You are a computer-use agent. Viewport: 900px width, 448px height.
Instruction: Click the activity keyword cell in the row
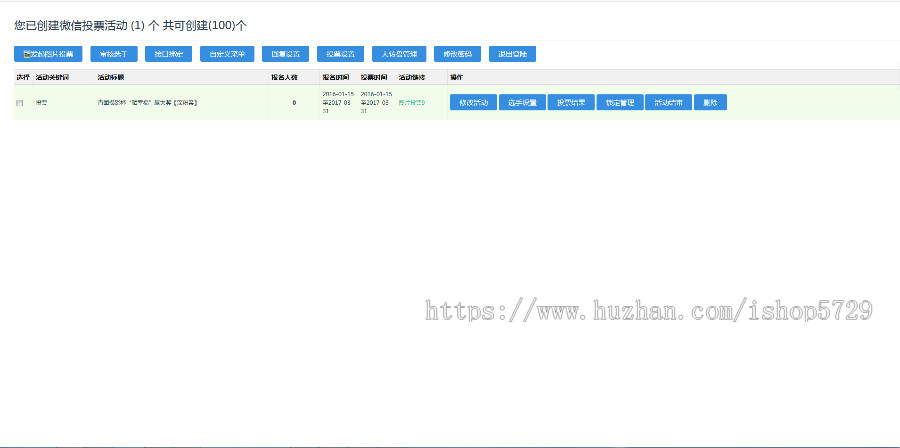(x=41, y=103)
